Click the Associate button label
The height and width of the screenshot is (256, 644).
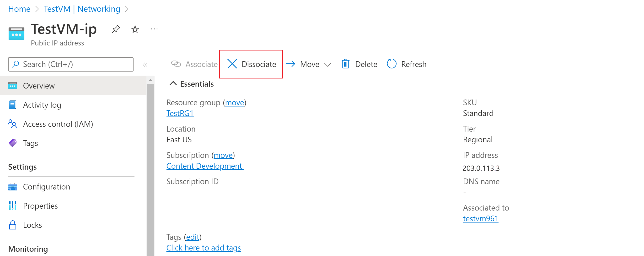coord(202,64)
